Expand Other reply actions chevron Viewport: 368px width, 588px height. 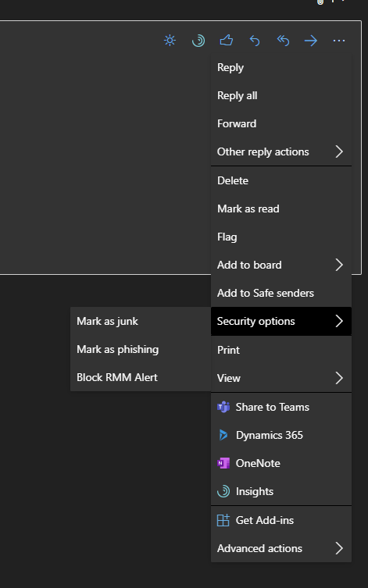[339, 151]
